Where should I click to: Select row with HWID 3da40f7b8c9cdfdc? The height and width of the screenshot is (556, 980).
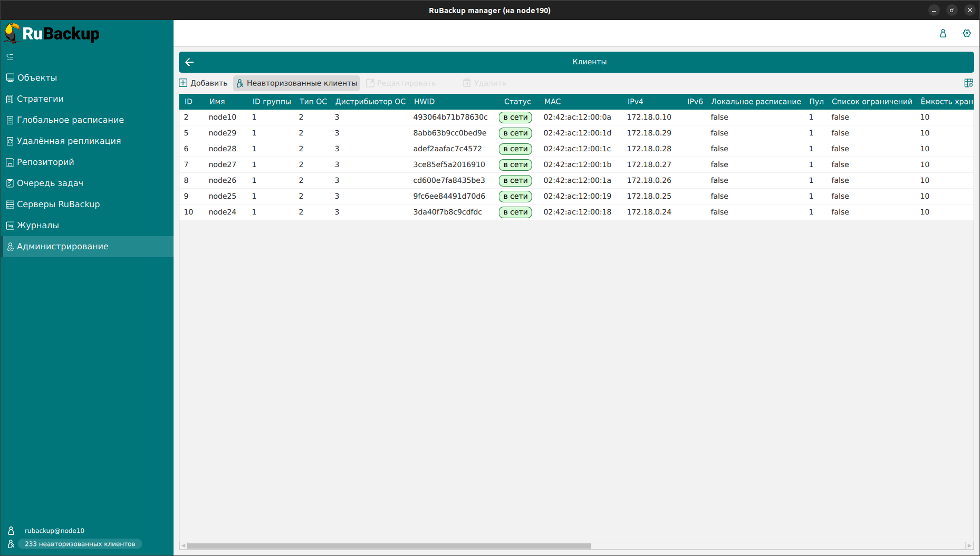(447, 212)
